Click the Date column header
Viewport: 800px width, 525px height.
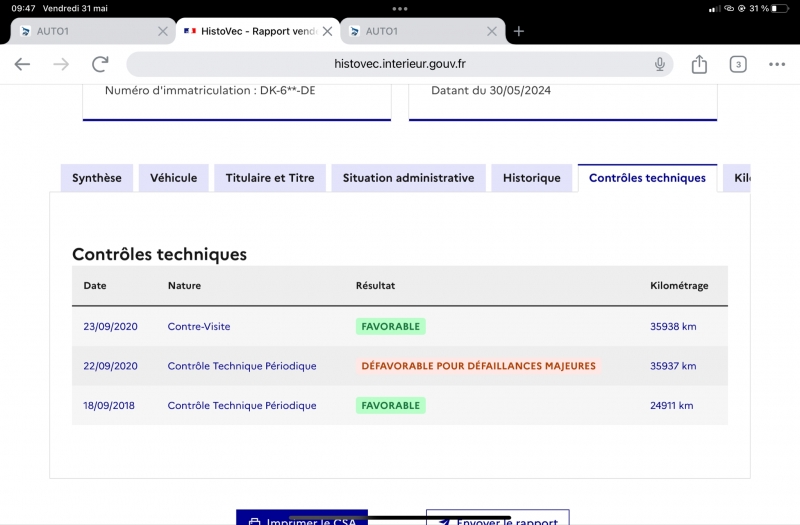(95, 286)
